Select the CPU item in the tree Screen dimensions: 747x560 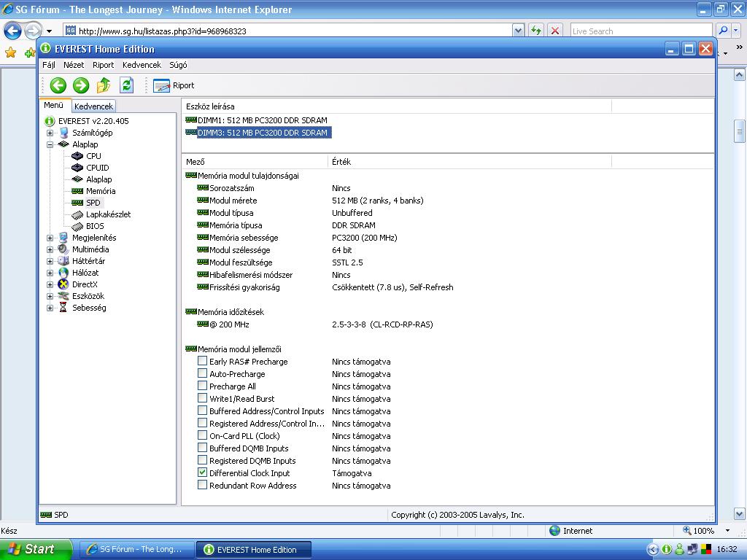tap(93, 156)
